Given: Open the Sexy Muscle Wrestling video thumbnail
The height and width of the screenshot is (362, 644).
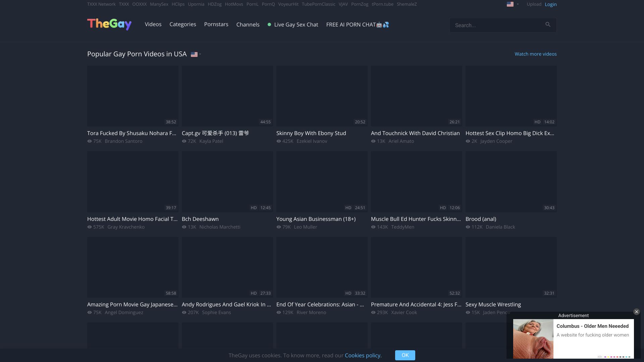Looking at the screenshot, I should pos(511,267).
